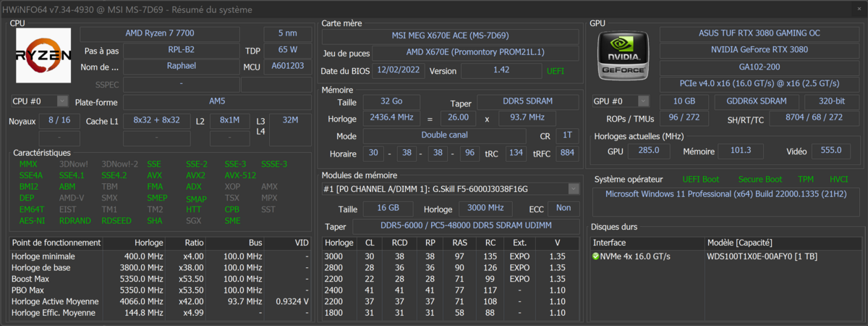Click the 32 Go memory size field

pos(391,102)
